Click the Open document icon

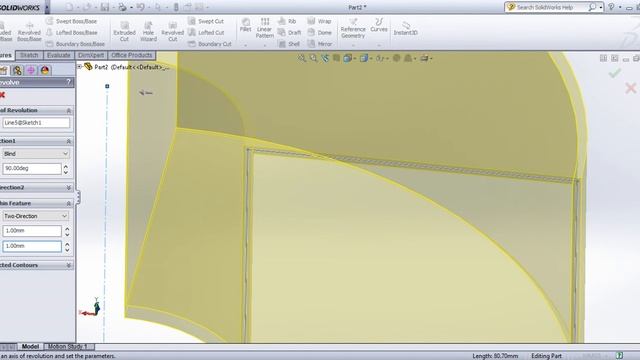87,7
